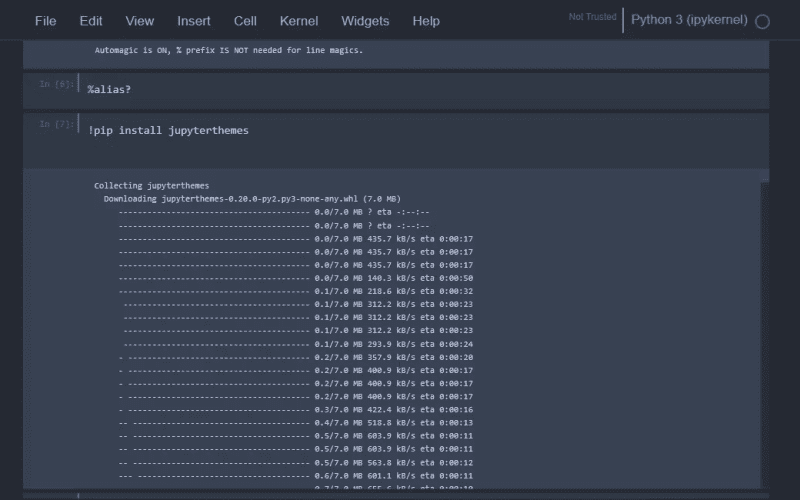
Task: Click the In [6] cell prompt
Action: click(x=56, y=84)
